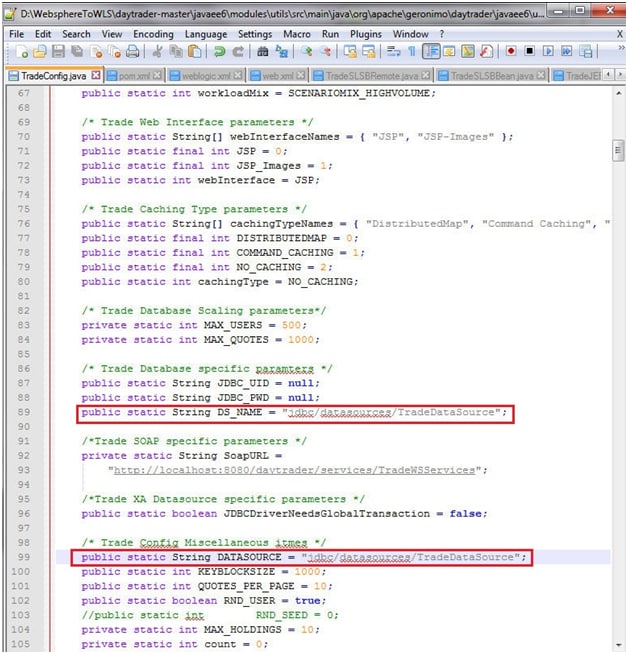The width and height of the screenshot is (628, 654).
Task: Switch to the TradeSLSBRemote.java tab
Action: pyautogui.click(x=372, y=75)
